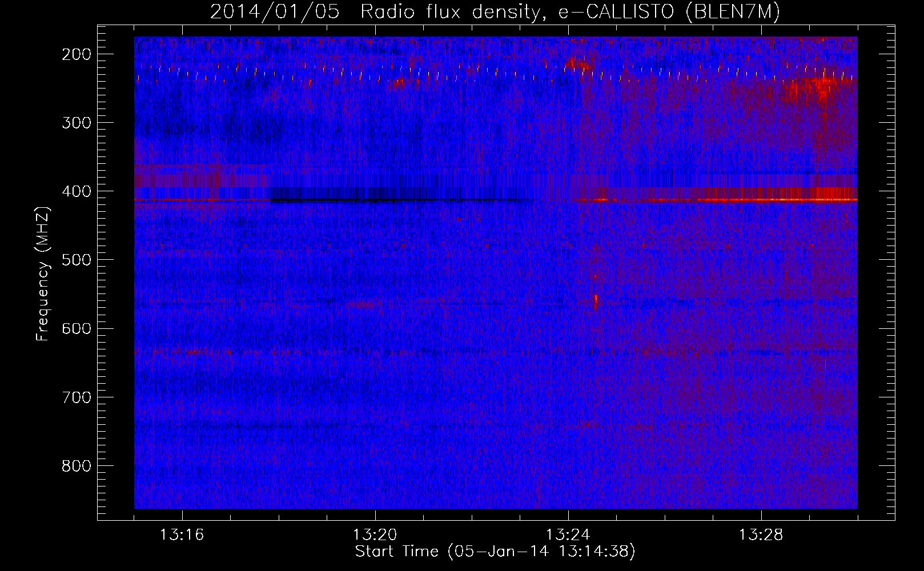
Task: Click the bright burst spot near 550 MHz
Action: [x=596, y=301]
